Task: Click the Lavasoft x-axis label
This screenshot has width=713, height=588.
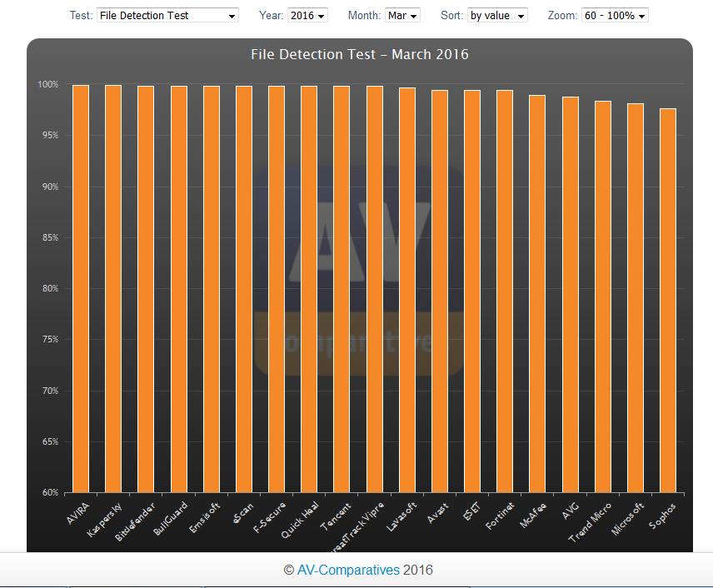Action: pos(401,517)
